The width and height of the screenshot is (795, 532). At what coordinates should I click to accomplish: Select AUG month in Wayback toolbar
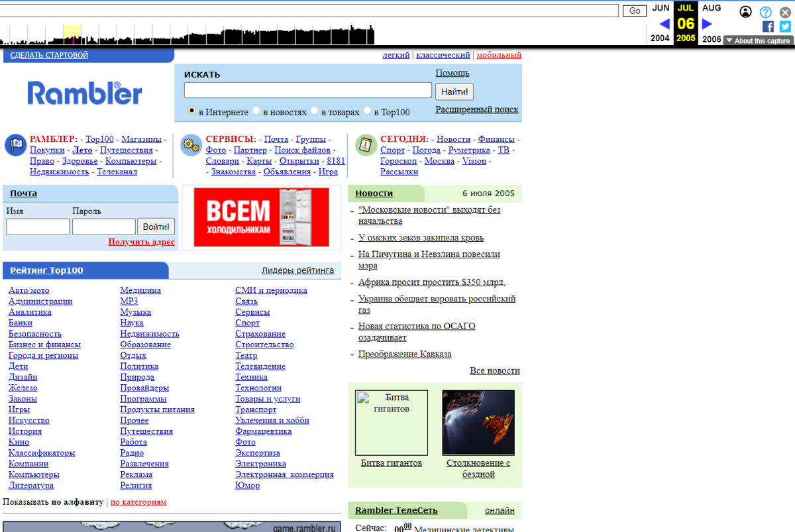pyautogui.click(x=712, y=8)
